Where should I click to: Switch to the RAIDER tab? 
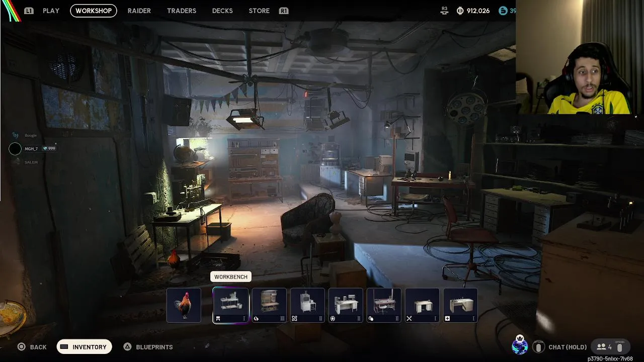139,11
